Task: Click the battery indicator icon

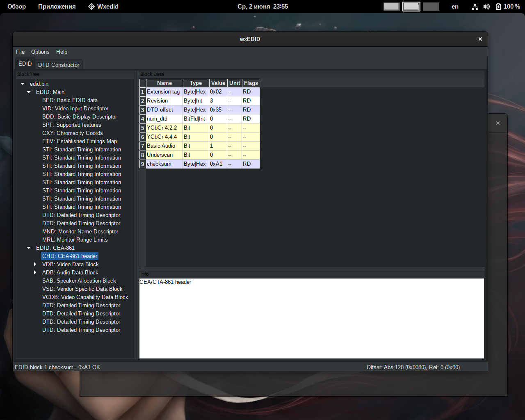Action: [498, 7]
